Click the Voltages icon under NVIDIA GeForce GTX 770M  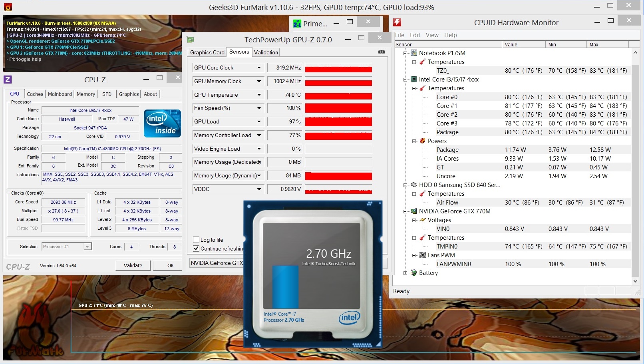pos(422,220)
